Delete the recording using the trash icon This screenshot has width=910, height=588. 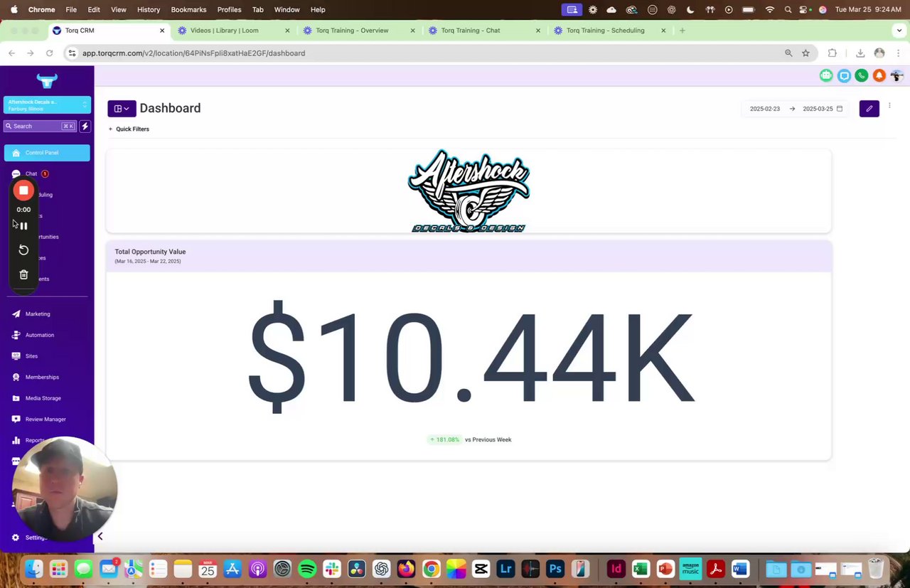(23, 274)
